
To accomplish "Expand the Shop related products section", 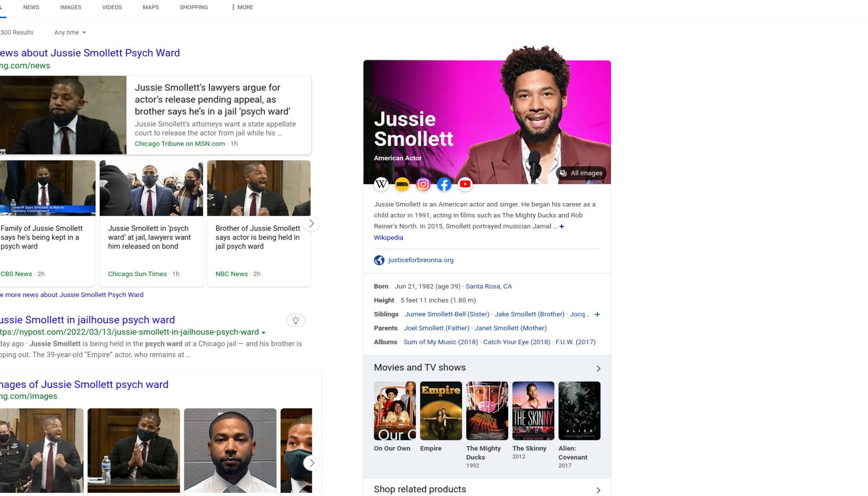I will [598, 490].
